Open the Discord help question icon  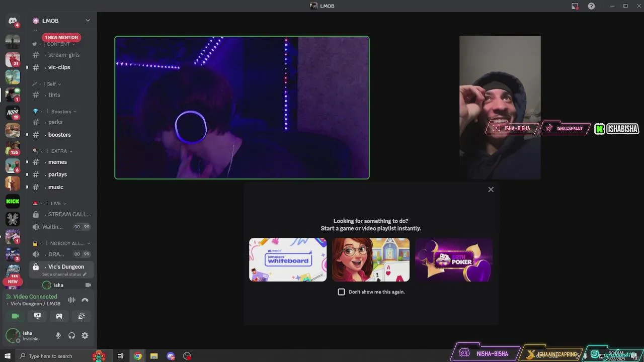point(592,6)
